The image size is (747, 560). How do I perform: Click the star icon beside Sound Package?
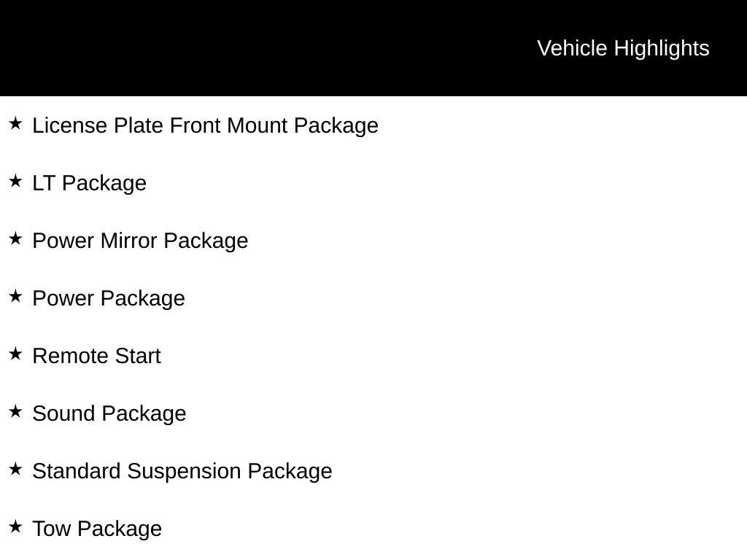point(15,412)
